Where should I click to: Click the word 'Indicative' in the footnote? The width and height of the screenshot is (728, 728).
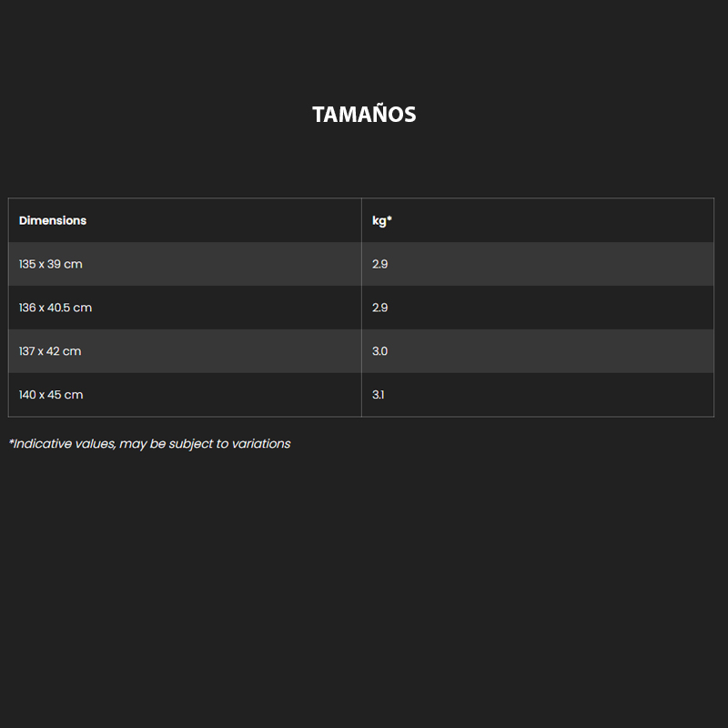point(42,443)
